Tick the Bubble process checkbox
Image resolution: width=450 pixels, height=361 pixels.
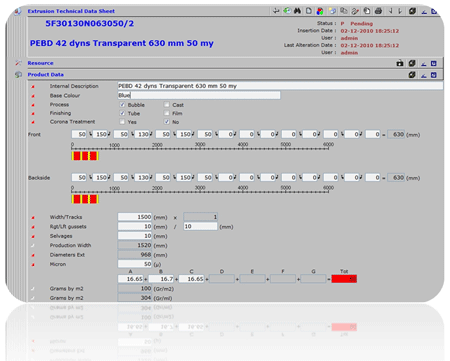tap(122, 105)
